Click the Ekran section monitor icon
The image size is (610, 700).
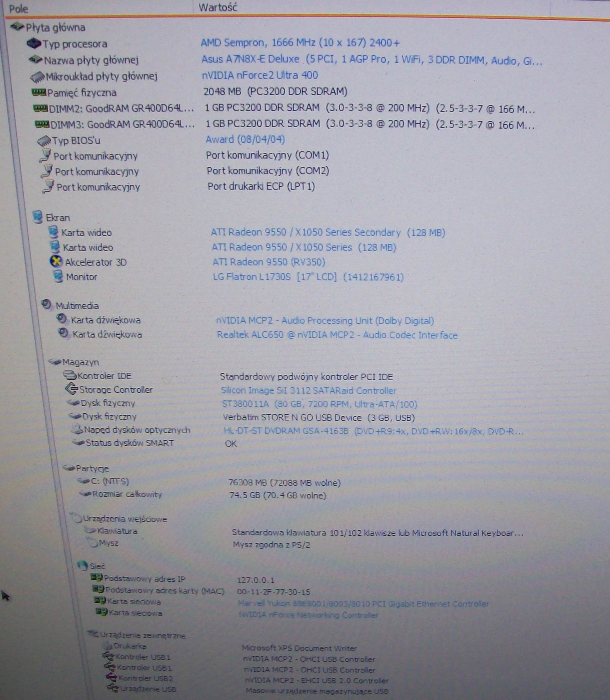38,217
